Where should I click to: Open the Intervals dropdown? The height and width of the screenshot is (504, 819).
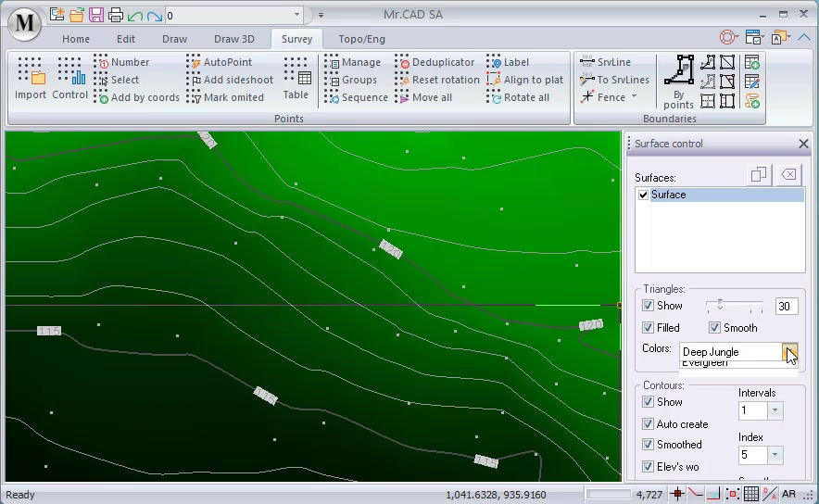(775, 410)
